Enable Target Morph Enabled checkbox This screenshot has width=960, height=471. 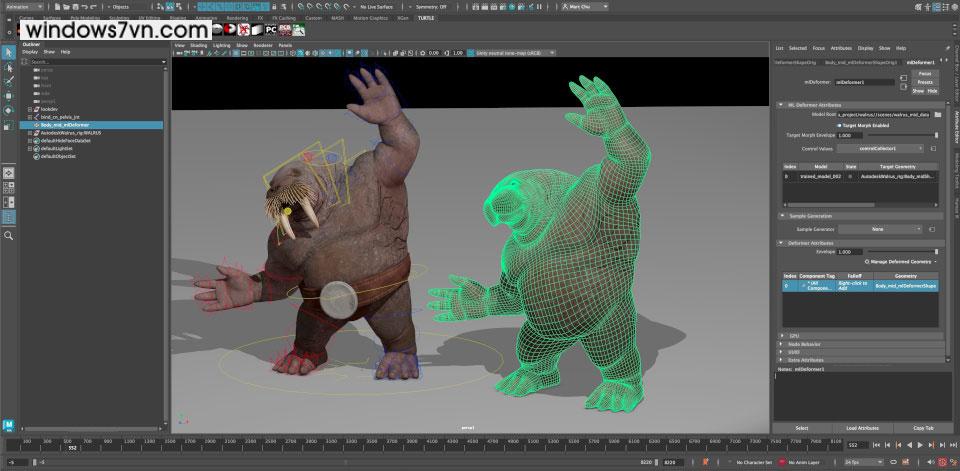click(839, 125)
